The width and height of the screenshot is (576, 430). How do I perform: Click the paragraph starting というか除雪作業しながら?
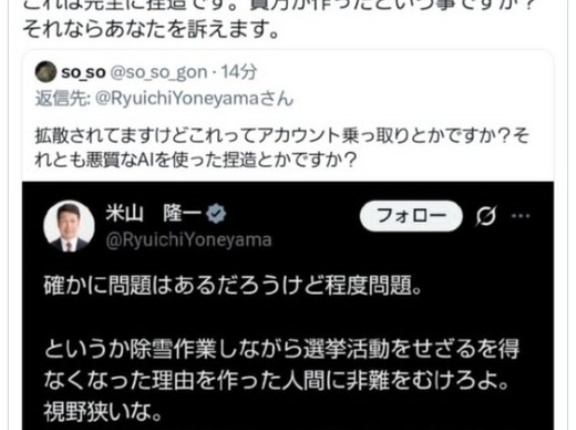281,364
